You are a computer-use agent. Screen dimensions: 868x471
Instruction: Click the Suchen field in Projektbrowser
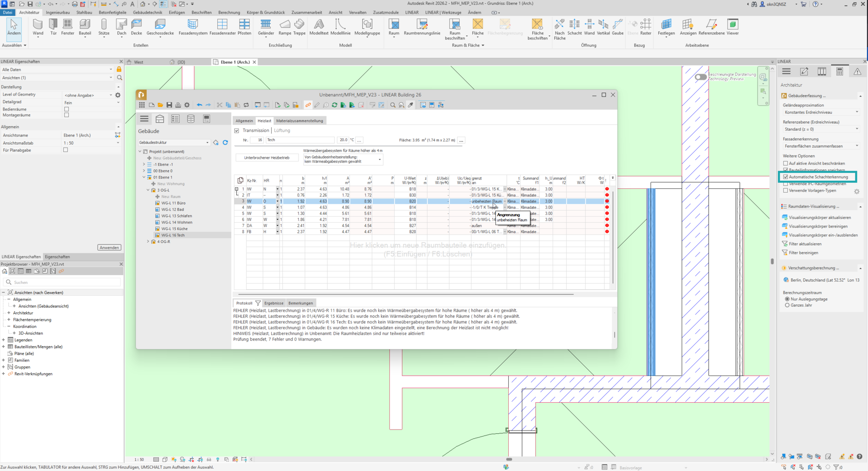(62, 282)
